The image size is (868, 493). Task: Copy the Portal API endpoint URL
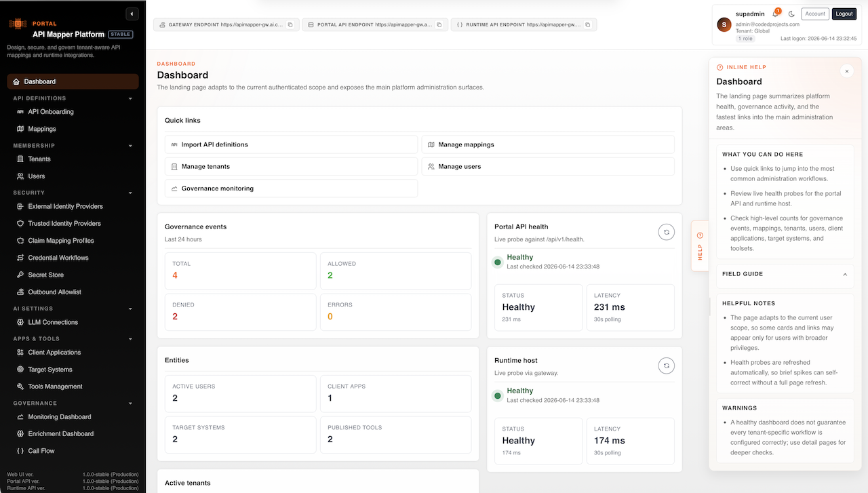click(439, 25)
